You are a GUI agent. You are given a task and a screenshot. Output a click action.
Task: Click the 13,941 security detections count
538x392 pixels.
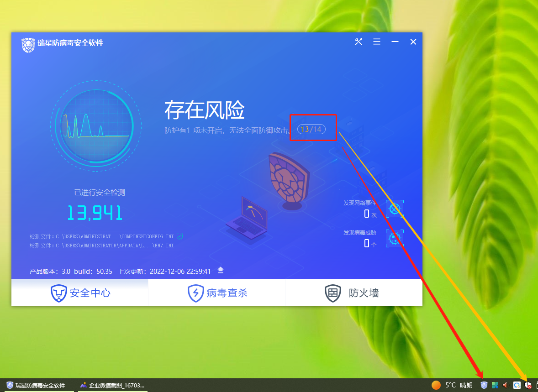(95, 213)
